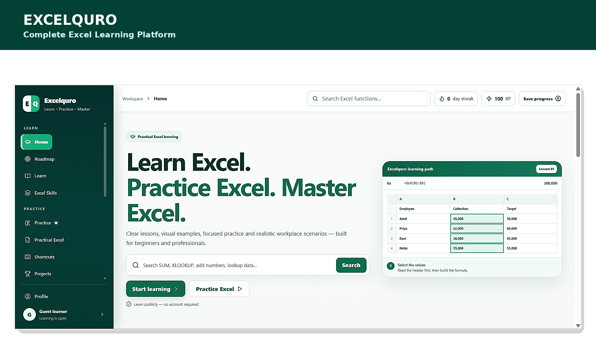Screen dimensions: 596x364
Task: Select the 45,000 Collection cell for Amit
Action: (477, 219)
